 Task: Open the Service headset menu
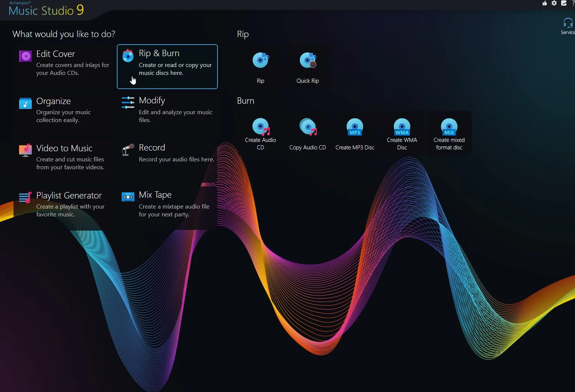[x=568, y=26]
